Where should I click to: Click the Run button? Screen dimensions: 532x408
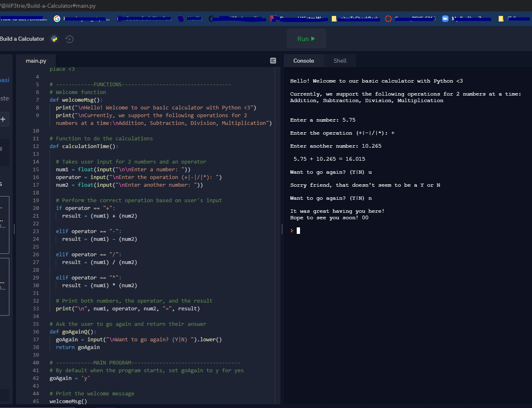pos(306,38)
